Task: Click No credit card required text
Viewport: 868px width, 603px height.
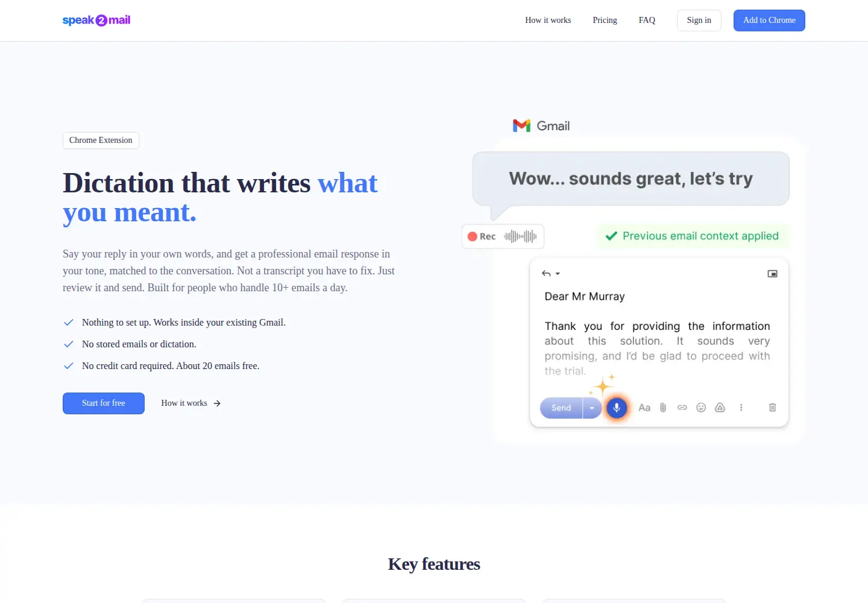Action: [x=171, y=366]
